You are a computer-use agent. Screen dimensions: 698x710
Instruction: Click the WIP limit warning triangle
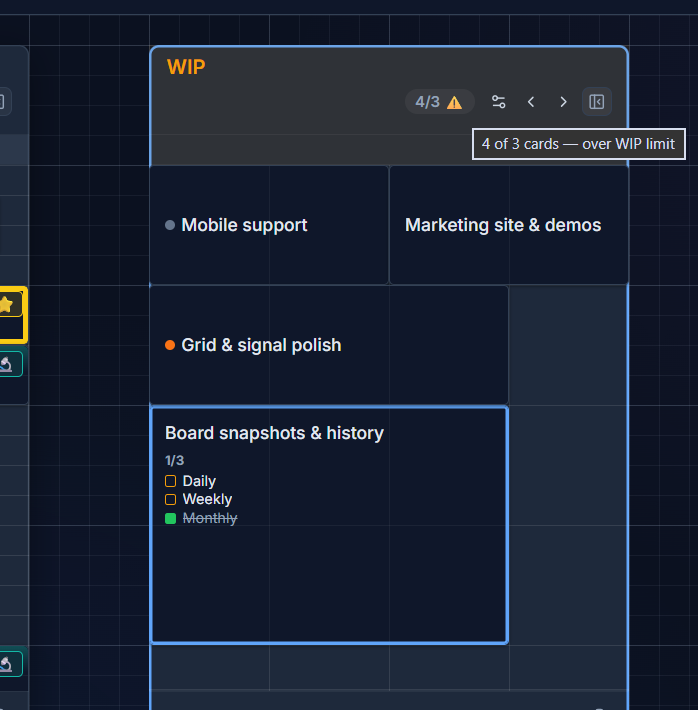454,103
